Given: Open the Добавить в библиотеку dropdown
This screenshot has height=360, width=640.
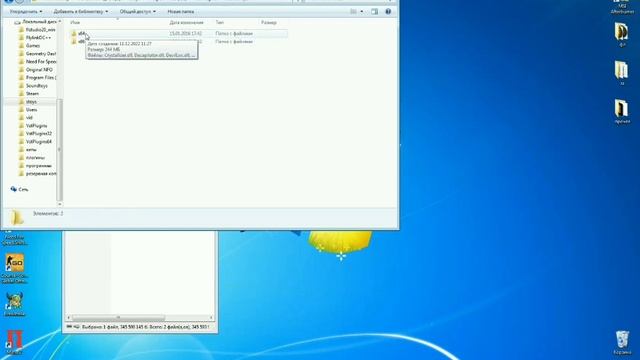Looking at the screenshot, I should click(81, 11).
